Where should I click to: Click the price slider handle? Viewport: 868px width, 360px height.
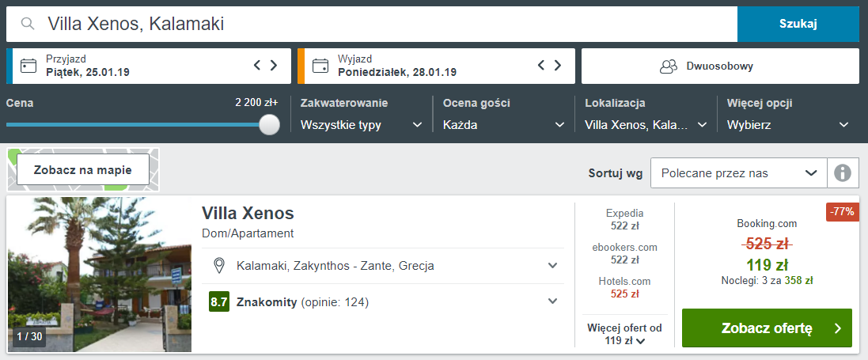click(270, 124)
